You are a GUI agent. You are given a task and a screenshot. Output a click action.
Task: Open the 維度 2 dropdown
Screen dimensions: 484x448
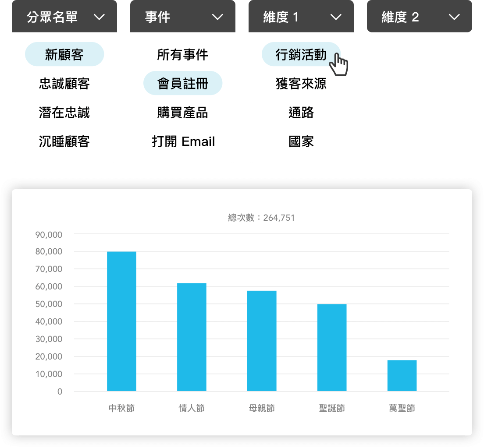coord(419,17)
